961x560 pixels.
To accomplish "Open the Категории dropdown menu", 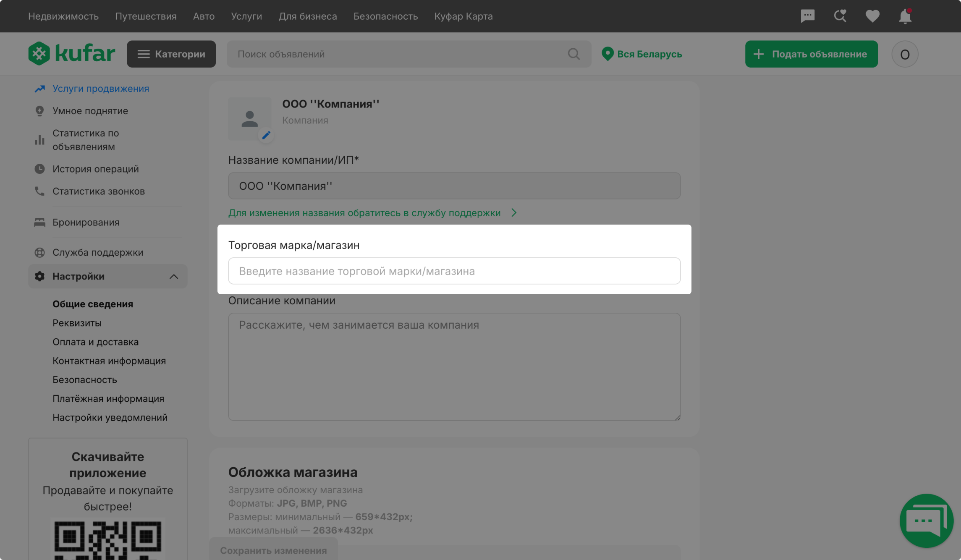I will 171,54.
